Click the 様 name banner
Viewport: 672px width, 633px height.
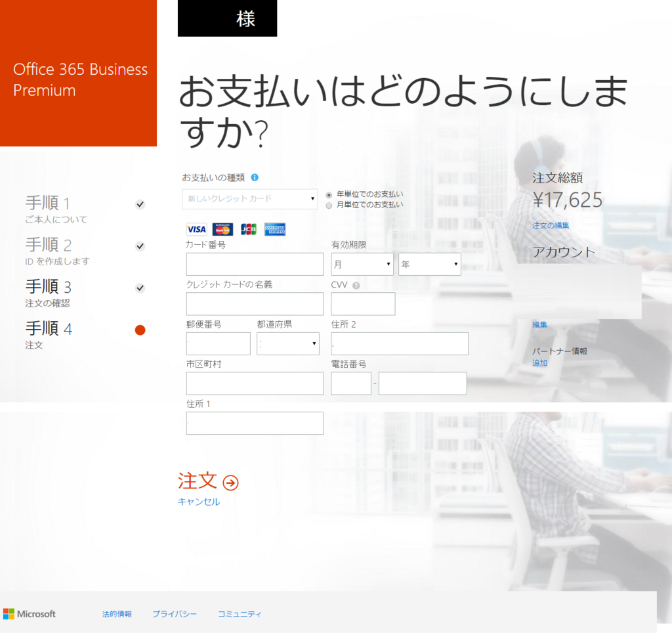click(x=228, y=18)
